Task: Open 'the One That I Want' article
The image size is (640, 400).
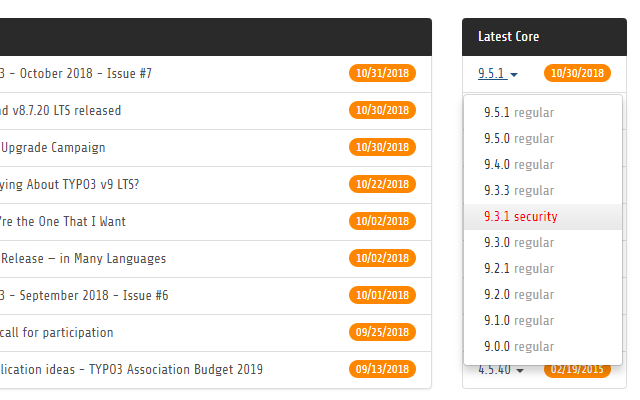Action: [63, 221]
